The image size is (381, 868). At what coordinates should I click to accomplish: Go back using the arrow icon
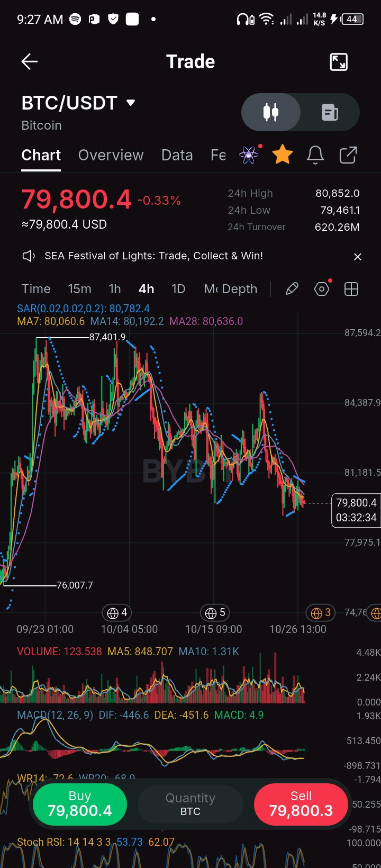[30, 62]
